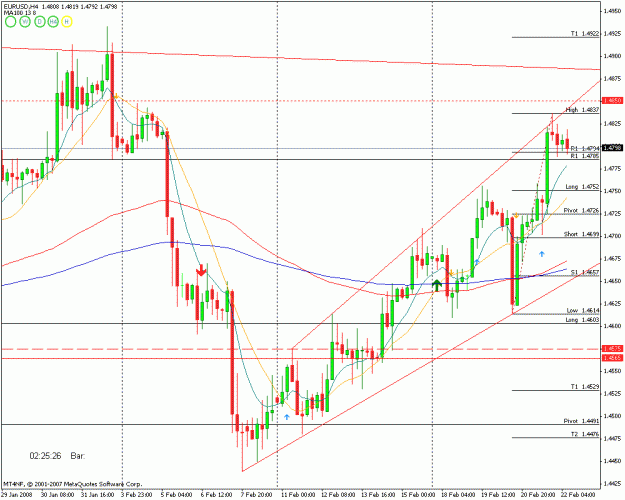Select the green W weekly circle indicator
Image resolution: width=625 pixels, height=500 pixels.
(25, 22)
